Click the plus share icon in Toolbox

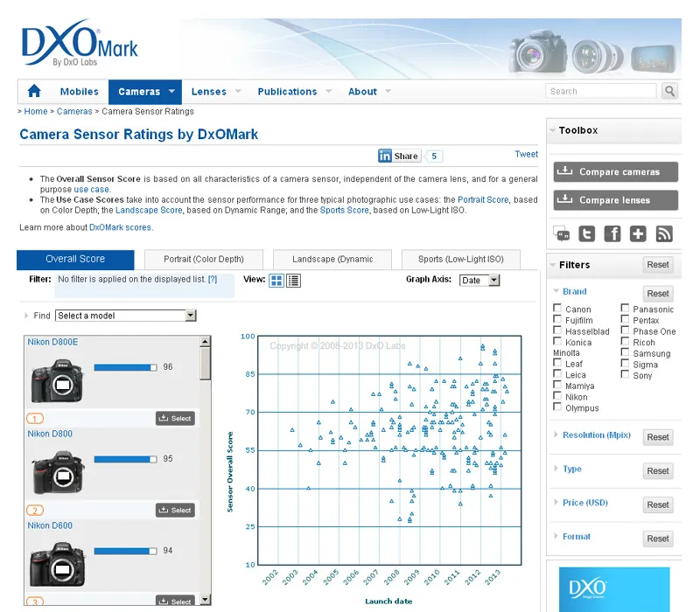[x=638, y=233]
